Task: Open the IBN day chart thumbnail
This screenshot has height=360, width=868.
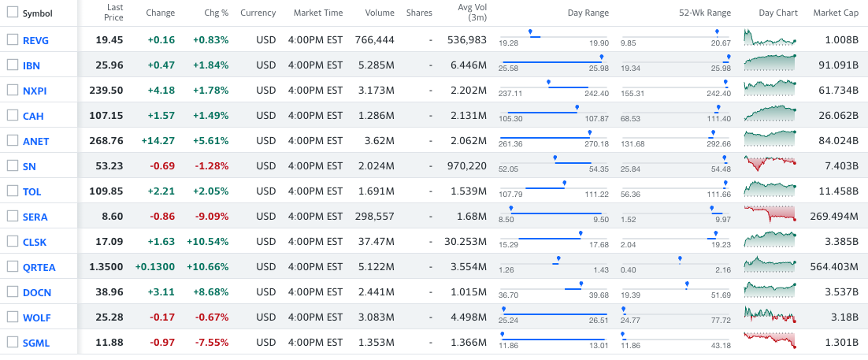Action: (x=770, y=62)
